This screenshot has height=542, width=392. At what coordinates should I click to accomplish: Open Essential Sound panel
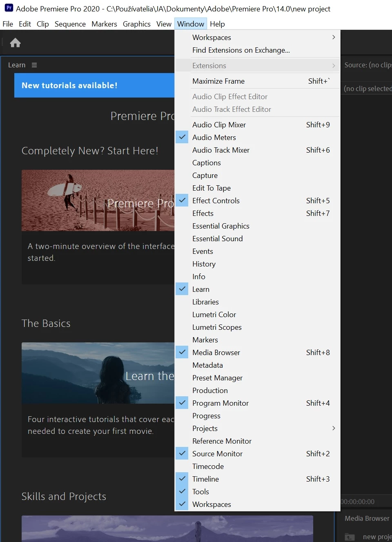tap(257, 239)
